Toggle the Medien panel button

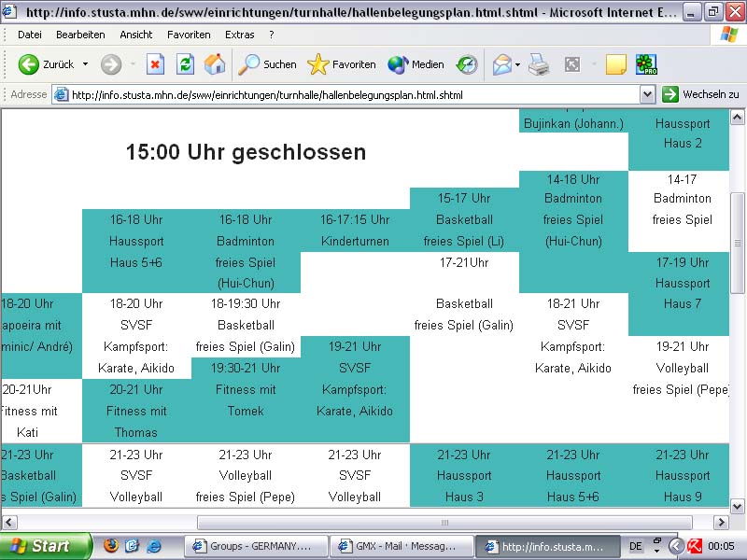pos(416,64)
